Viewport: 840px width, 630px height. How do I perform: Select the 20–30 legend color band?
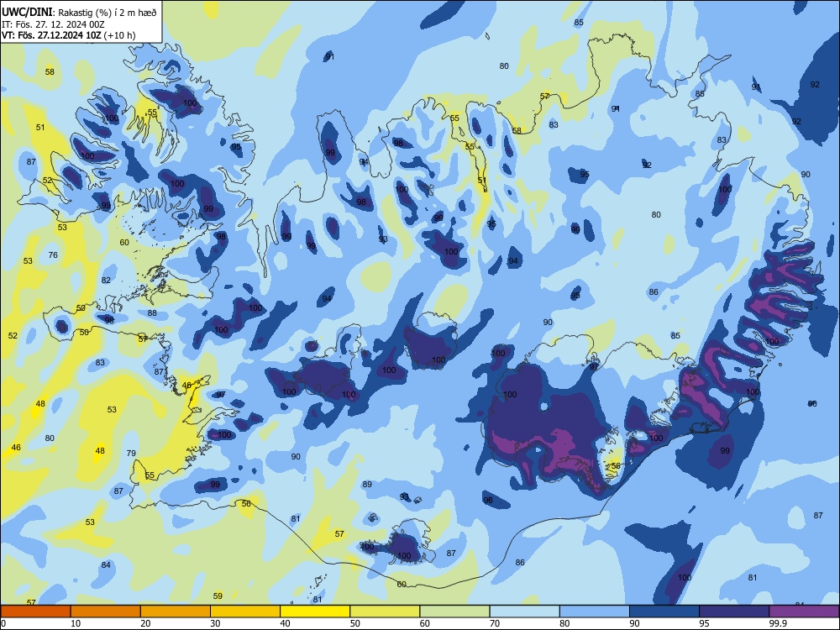click(x=176, y=612)
